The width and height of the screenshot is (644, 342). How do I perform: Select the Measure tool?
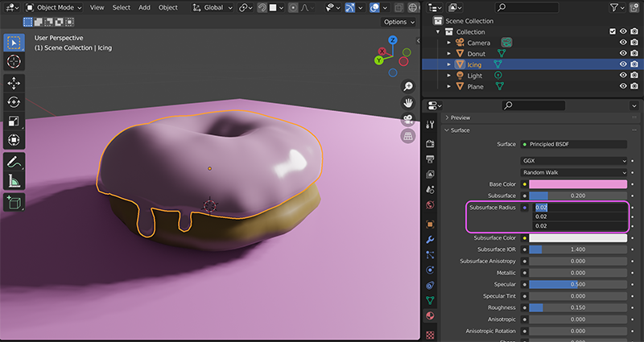click(x=14, y=180)
